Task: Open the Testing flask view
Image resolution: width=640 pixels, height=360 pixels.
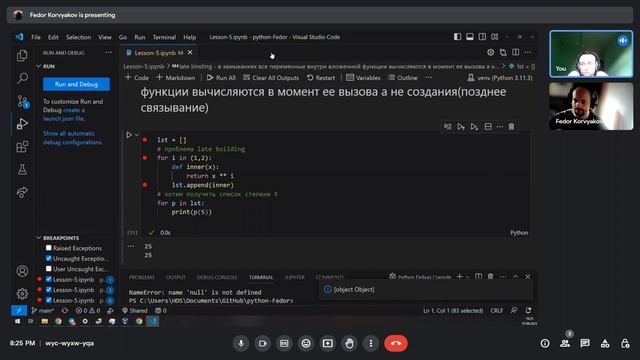Action: (x=22, y=169)
